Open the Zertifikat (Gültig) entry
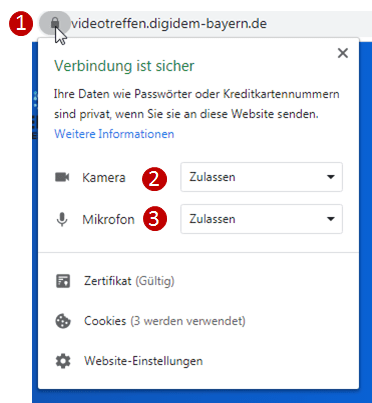Screen dimensions: 372x403 pyautogui.click(x=129, y=281)
